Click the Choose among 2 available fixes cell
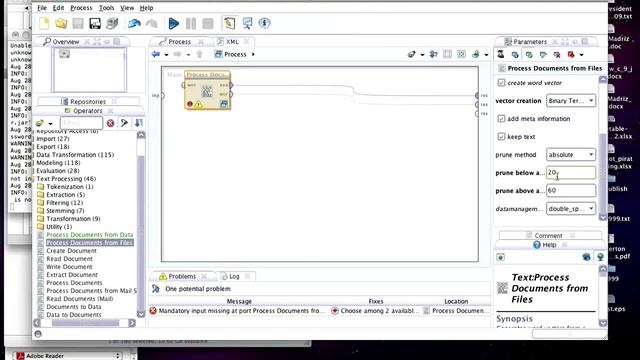 376,311
